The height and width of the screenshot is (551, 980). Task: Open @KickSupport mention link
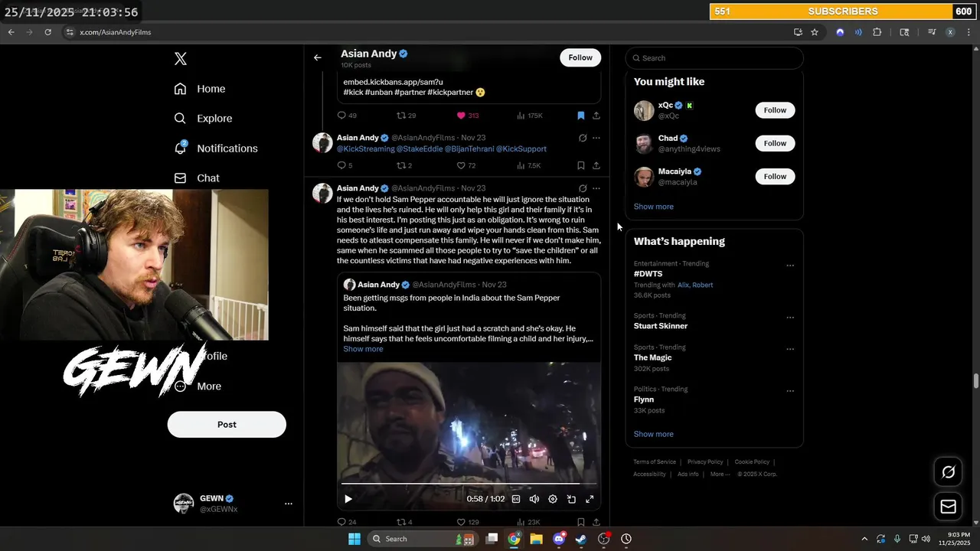(521, 148)
